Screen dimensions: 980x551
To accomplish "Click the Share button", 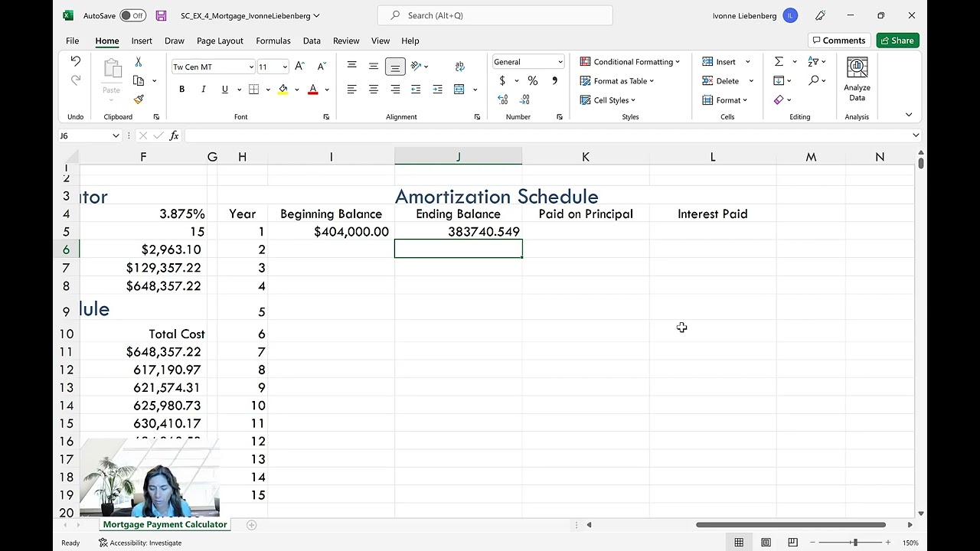I will 897,41.
